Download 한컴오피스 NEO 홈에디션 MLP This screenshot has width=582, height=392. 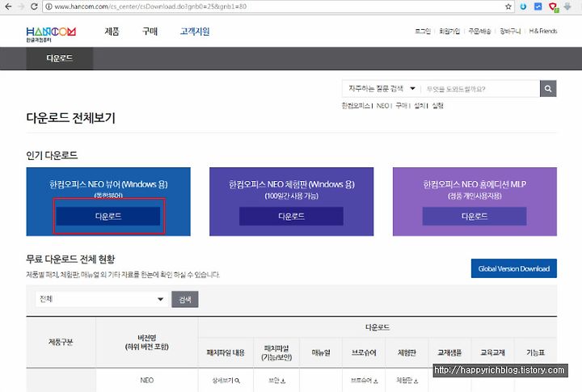(x=474, y=216)
